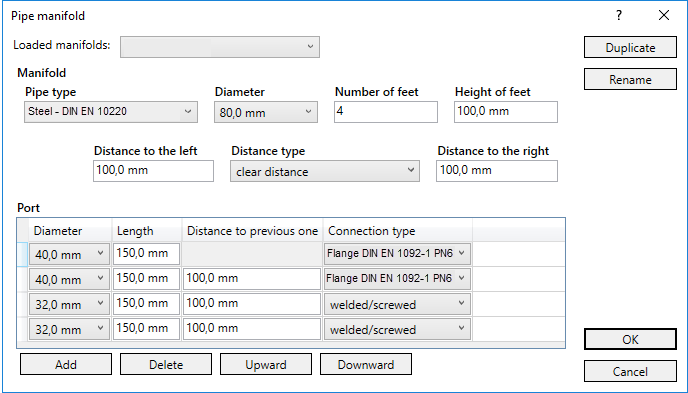Select the first port row header
688x393 pixels.
click(x=23, y=254)
